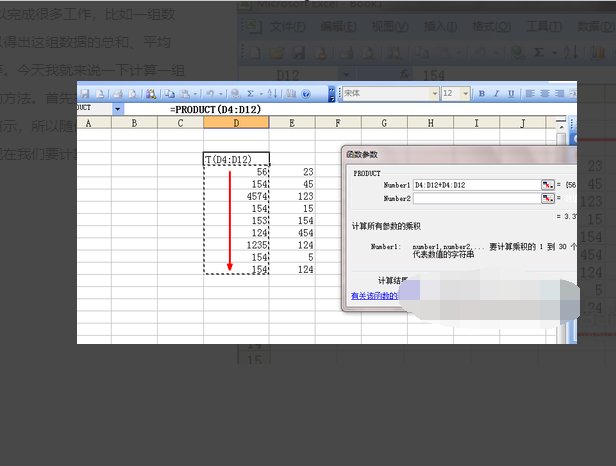
Task: Toggle Bold formatting
Action: pos(482,94)
